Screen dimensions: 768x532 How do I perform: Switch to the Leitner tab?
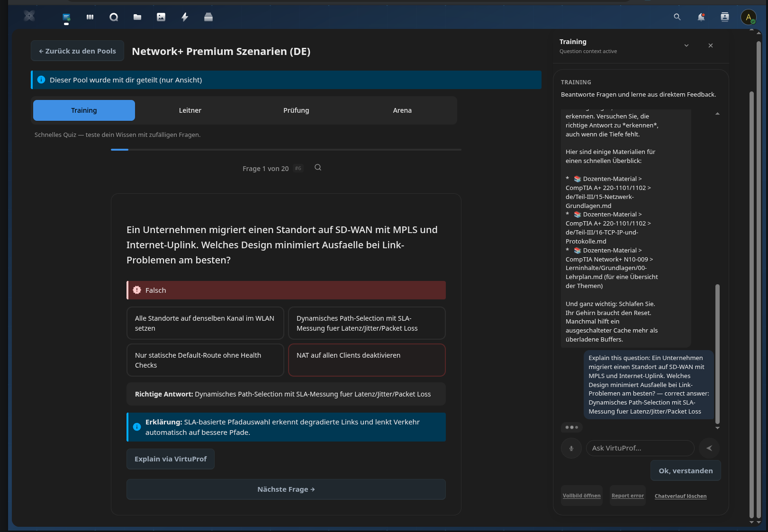tap(190, 110)
